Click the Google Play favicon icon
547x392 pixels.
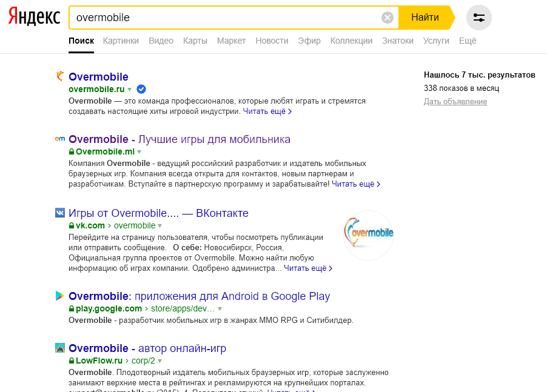coord(60,296)
